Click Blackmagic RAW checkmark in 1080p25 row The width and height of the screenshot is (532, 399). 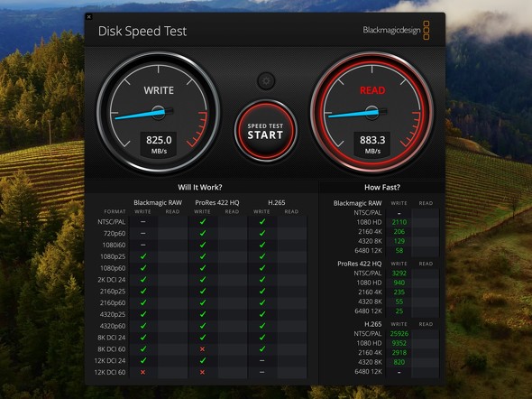coord(143,256)
